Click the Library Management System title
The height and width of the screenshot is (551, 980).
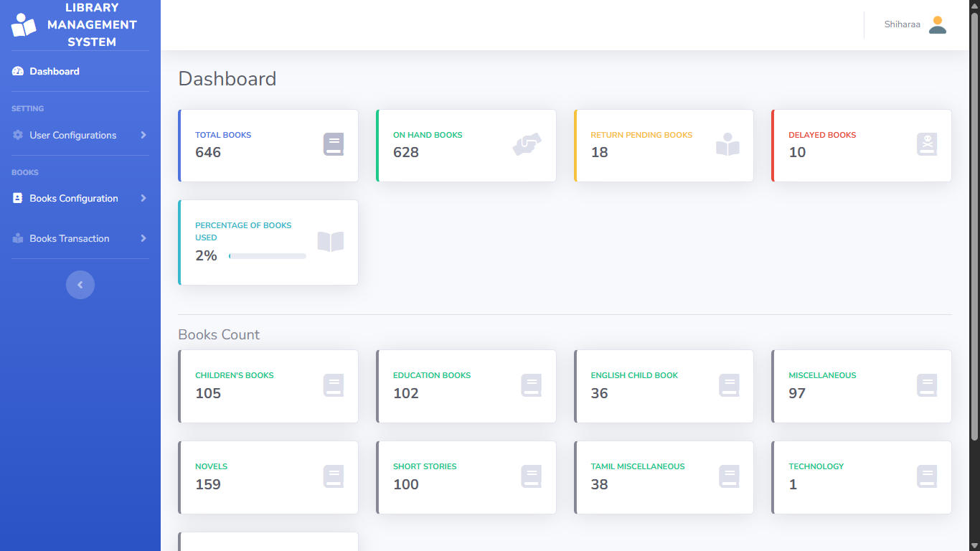click(92, 25)
